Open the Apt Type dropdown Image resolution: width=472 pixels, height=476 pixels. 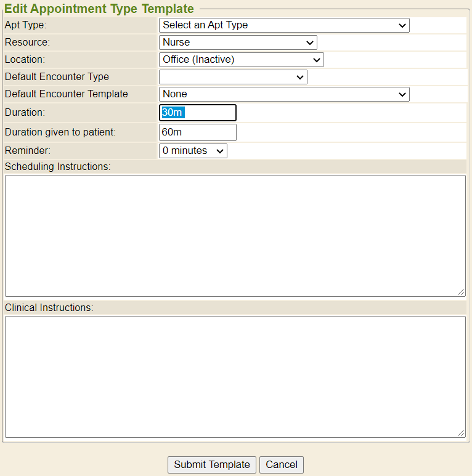[x=283, y=25]
